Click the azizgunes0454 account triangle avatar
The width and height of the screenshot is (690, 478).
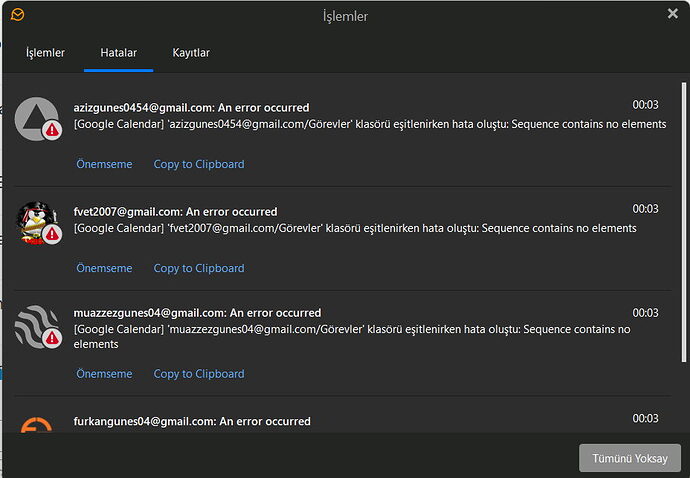click(x=36, y=118)
